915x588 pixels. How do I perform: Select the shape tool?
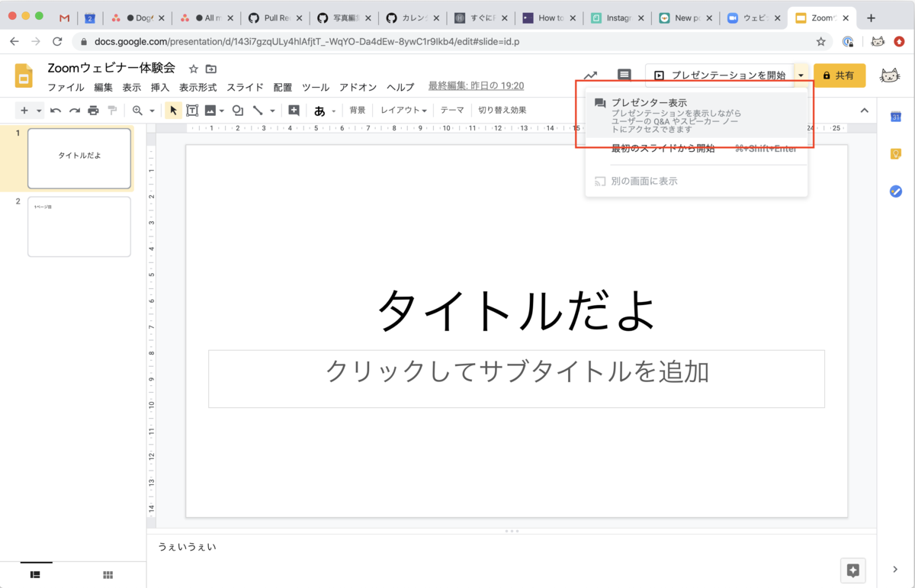coord(238,111)
